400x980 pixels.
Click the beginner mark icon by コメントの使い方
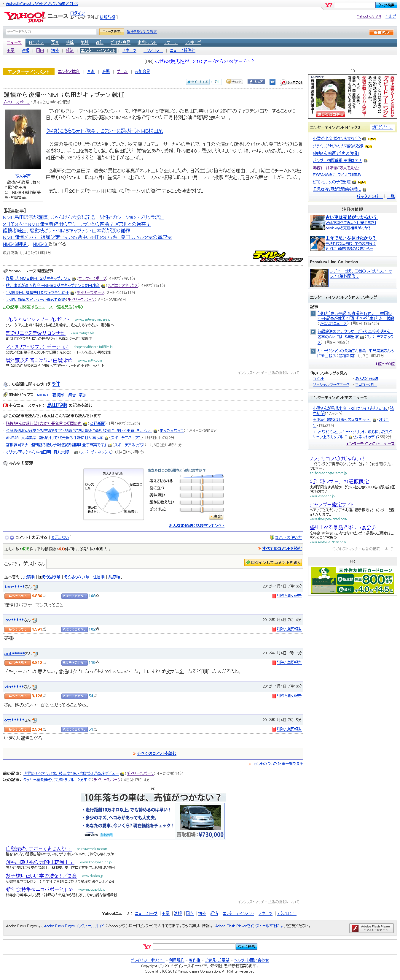tap(272, 538)
